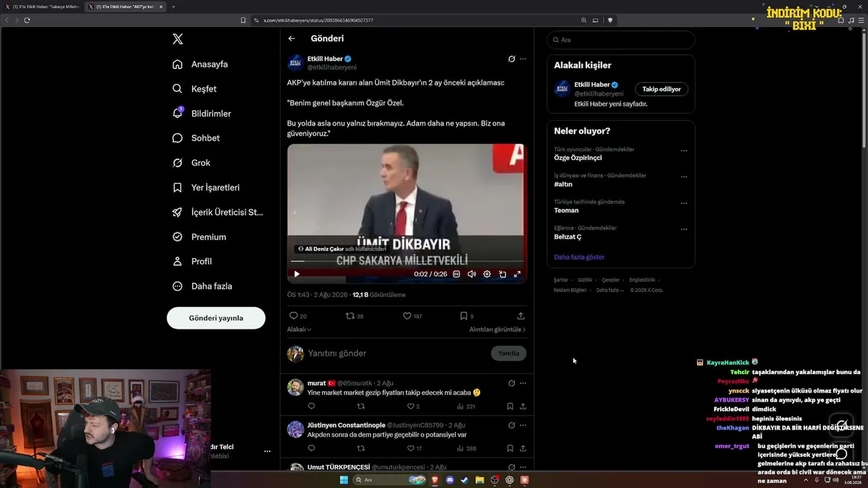Screen dimensions: 868x488
Task: Click the Ara search field on X
Action: tap(621, 40)
